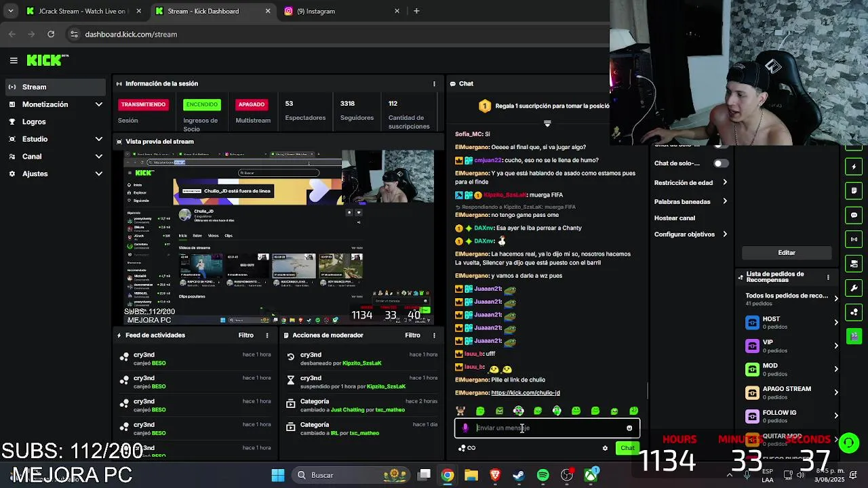Open Configurar objetivos settings

click(x=690, y=235)
